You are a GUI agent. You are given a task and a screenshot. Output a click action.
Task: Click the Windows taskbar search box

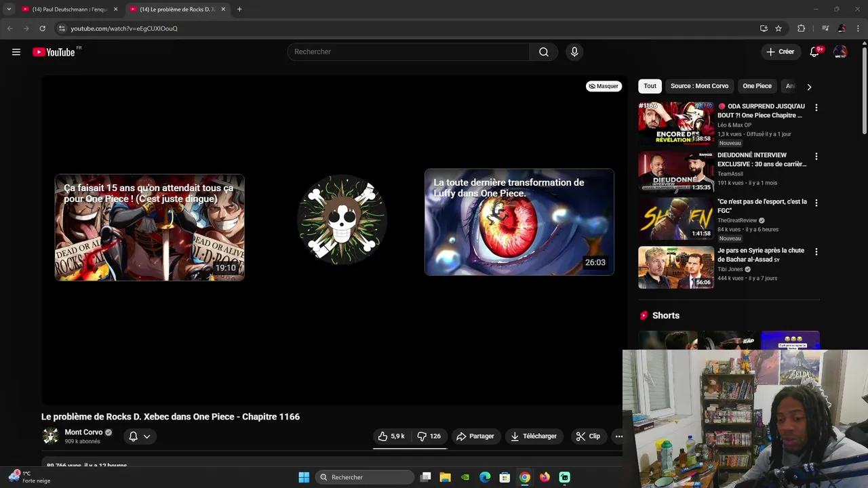(x=366, y=477)
